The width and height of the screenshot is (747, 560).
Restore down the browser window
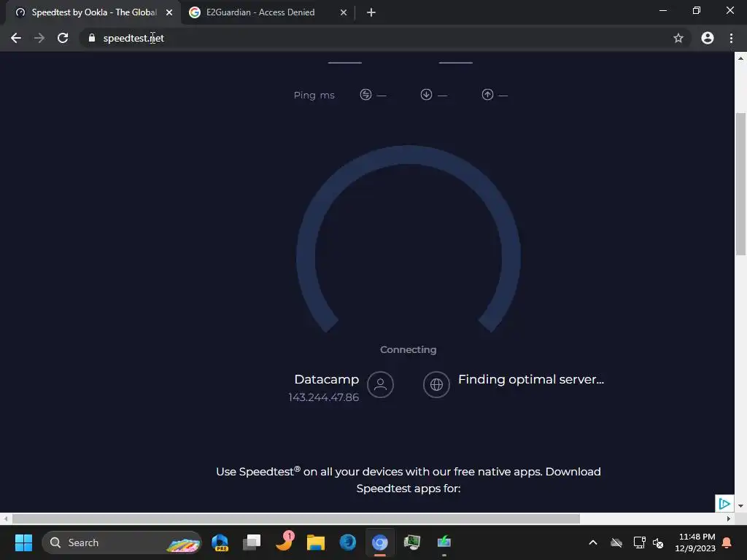(x=697, y=10)
